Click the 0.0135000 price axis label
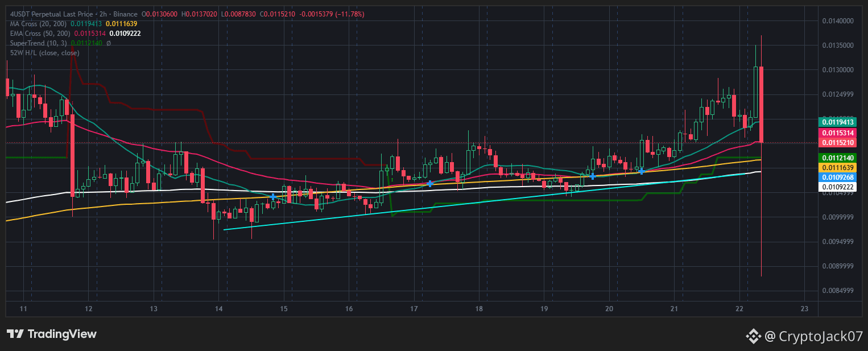The height and width of the screenshot is (351, 868). click(x=838, y=46)
